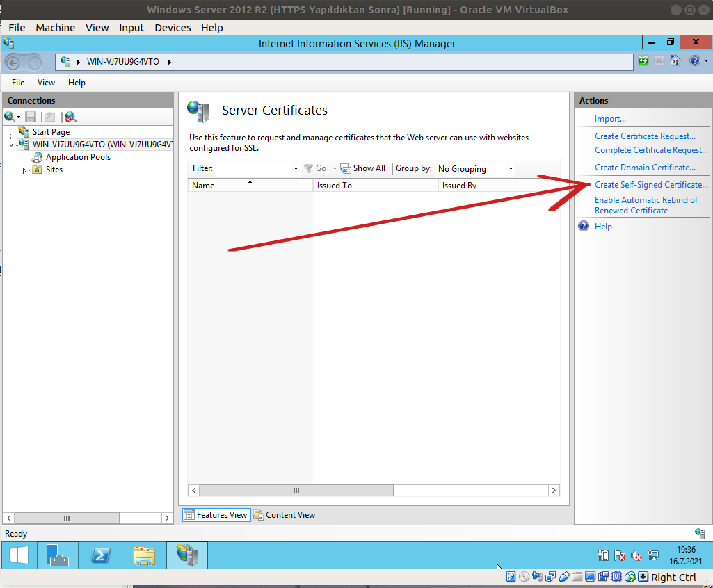
Task: Open help via the blue question mark toolbar icon
Action: (694, 61)
